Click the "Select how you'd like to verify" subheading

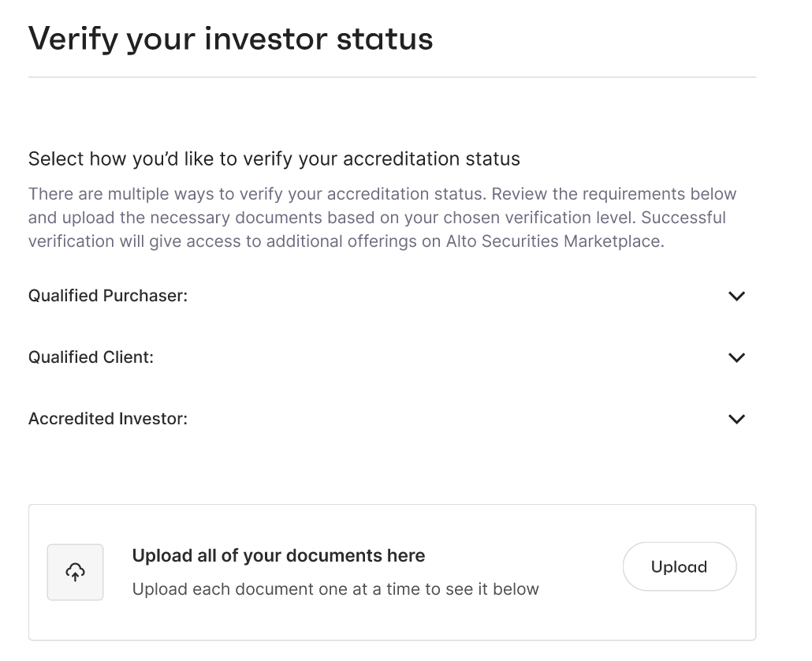pyautogui.click(x=274, y=159)
